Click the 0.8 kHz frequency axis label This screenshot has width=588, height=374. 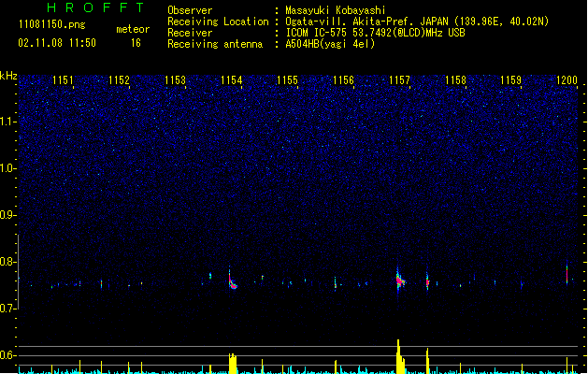[x=8, y=262]
